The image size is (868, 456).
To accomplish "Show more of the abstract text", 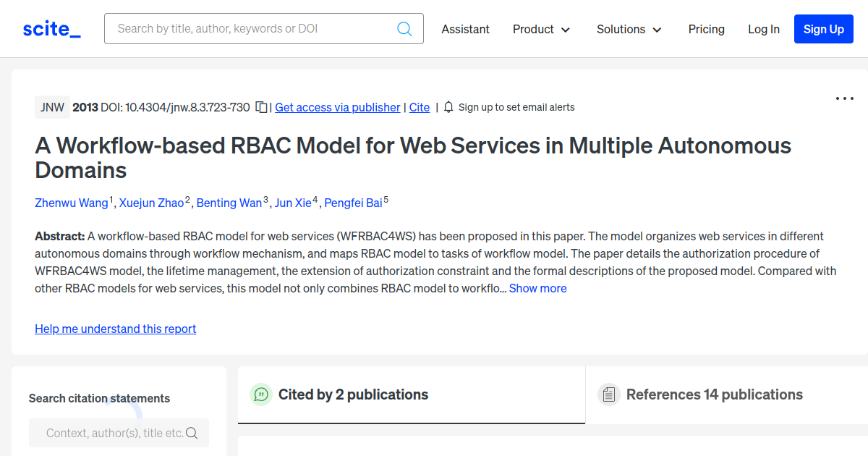I will click(537, 288).
